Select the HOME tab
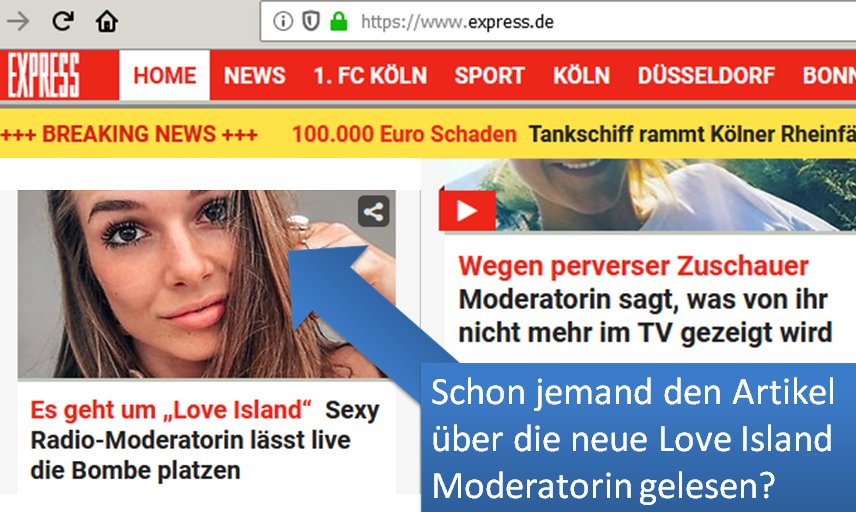The height and width of the screenshot is (512, 856). [164, 75]
